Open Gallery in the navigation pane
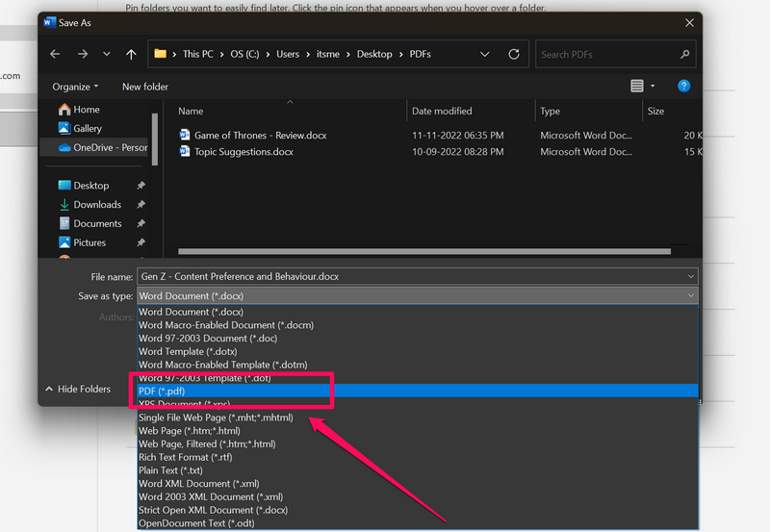Screen dimensions: 770x532 click(87, 129)
